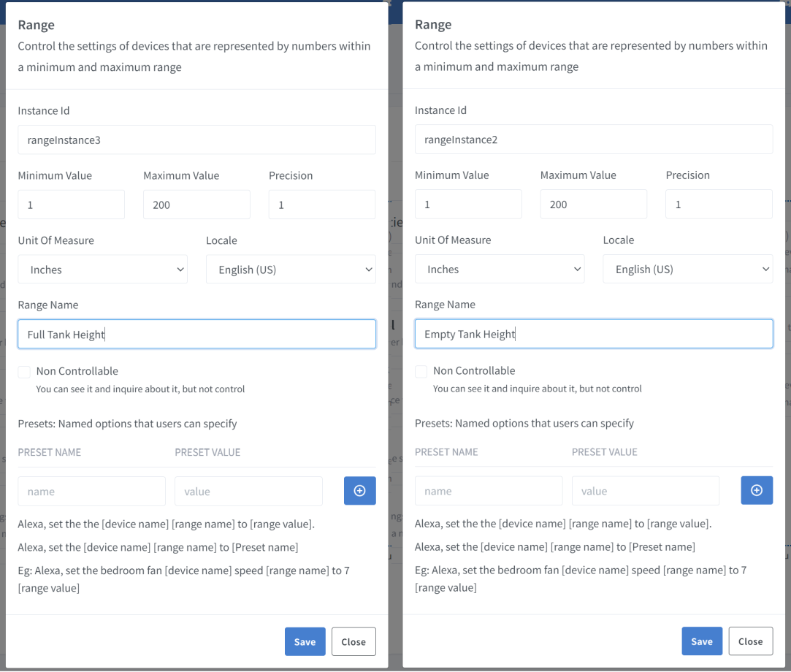Open Locale dropdown in rangeInstance3 dialog

pos(291,270)
